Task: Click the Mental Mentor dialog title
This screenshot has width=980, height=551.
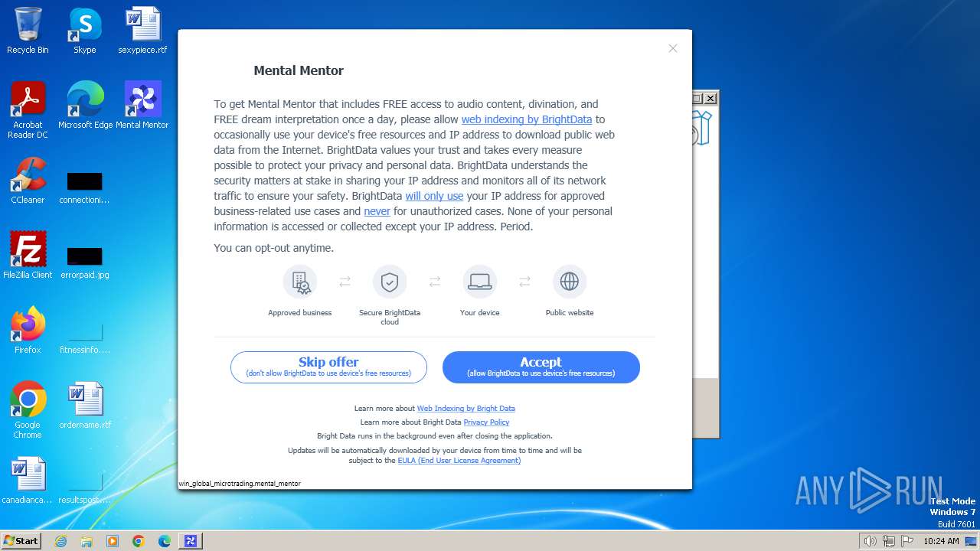Action: coord(299,70)
